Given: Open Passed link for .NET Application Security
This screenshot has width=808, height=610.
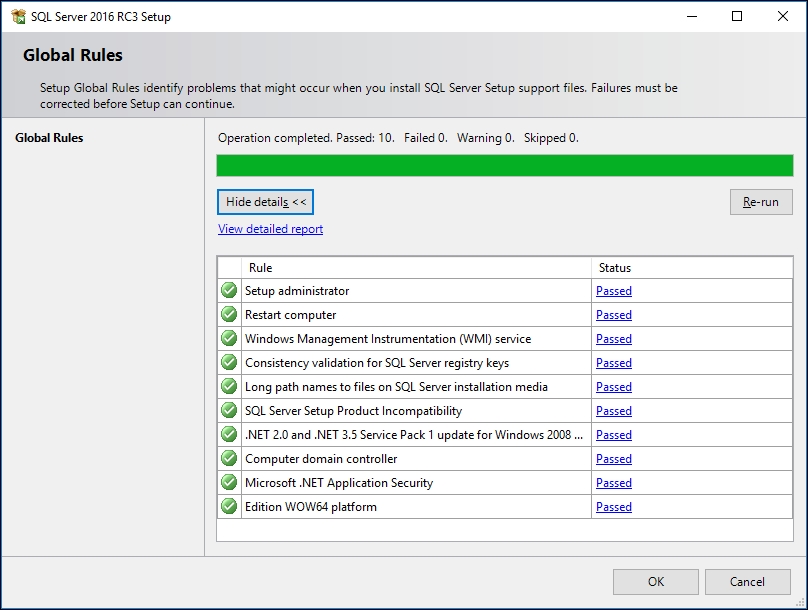Looking at the screenshot, I should [614, 483].
